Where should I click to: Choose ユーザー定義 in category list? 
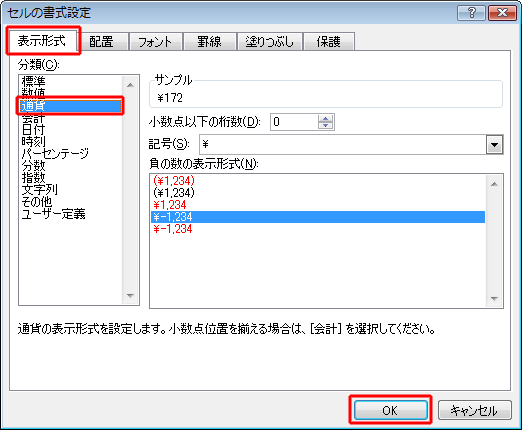click(x=53, y=214)
